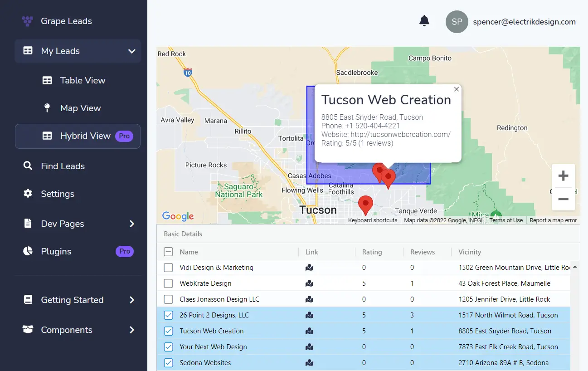Click the address 1517 North Wilmot Road, Tucson
Screen dimensions: 588x371
click(x=508, y=315)
